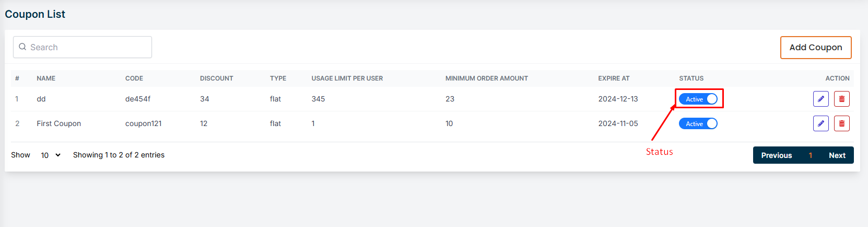Toggle Active status of 'dd' coupon

(698, 99)
